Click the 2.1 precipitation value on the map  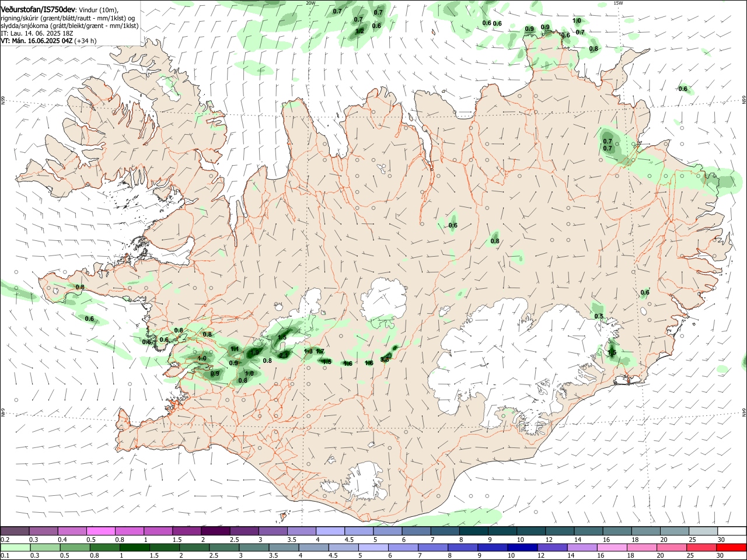(x=284, y=355)
